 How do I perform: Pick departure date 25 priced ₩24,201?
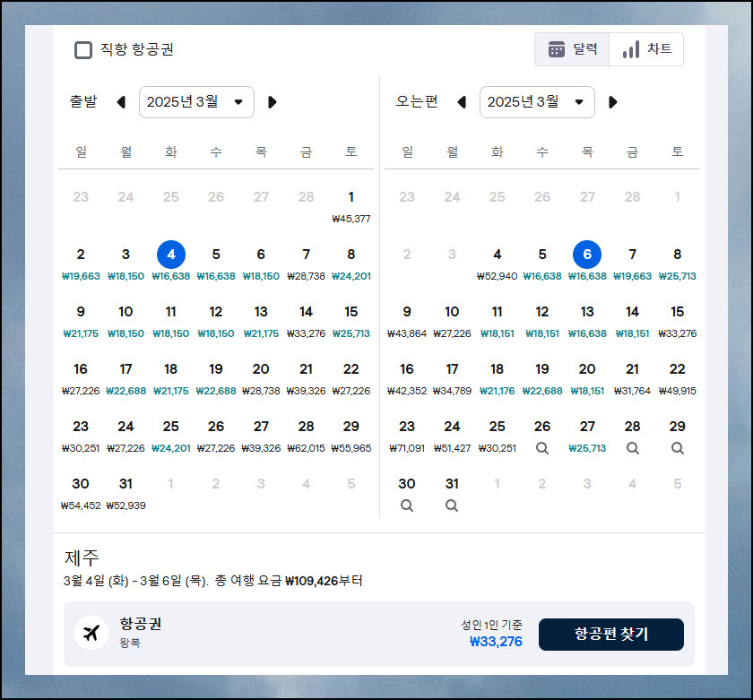(171, 436)
